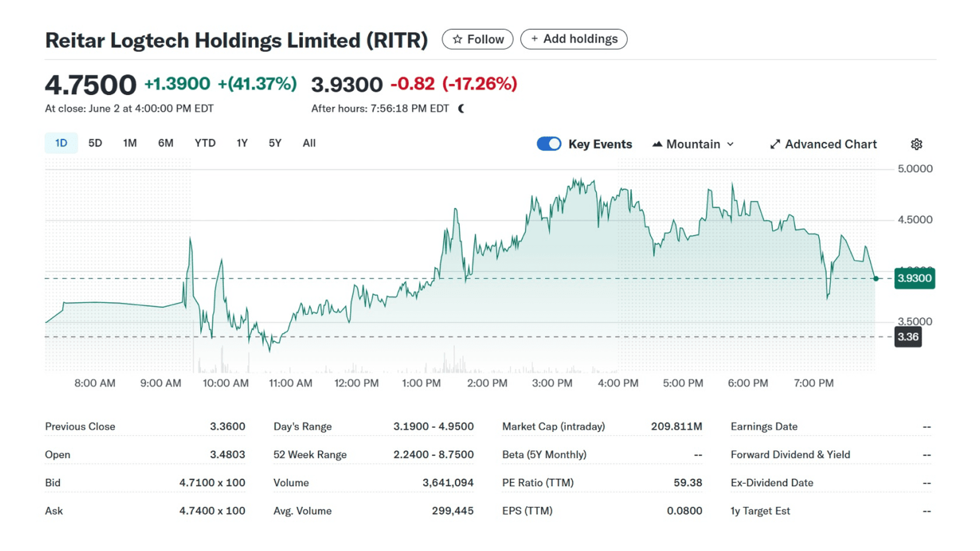
Task: Click the after-hours moon icon
Action: pyautogui.click(x=461, y=109)
